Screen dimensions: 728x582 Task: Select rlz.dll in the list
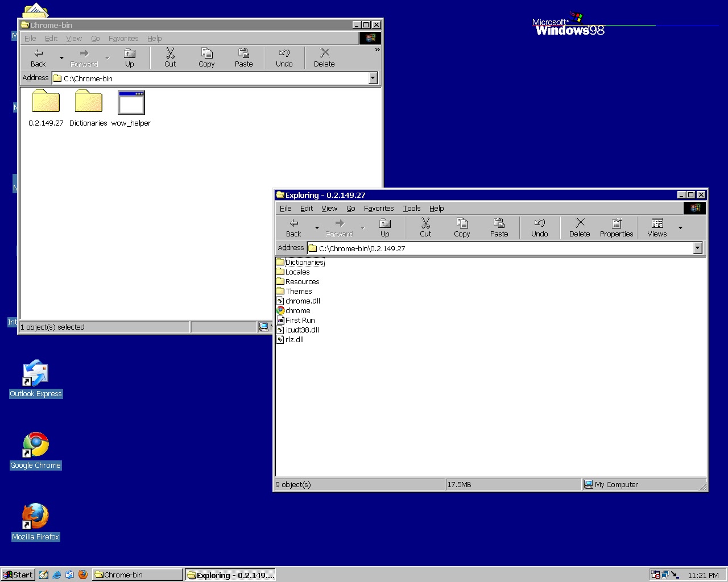pos(291,340)
